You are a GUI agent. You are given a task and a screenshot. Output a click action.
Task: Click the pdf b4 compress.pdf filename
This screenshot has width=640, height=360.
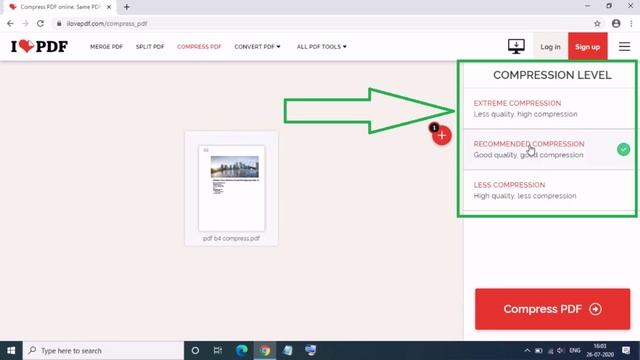[231, 238]
